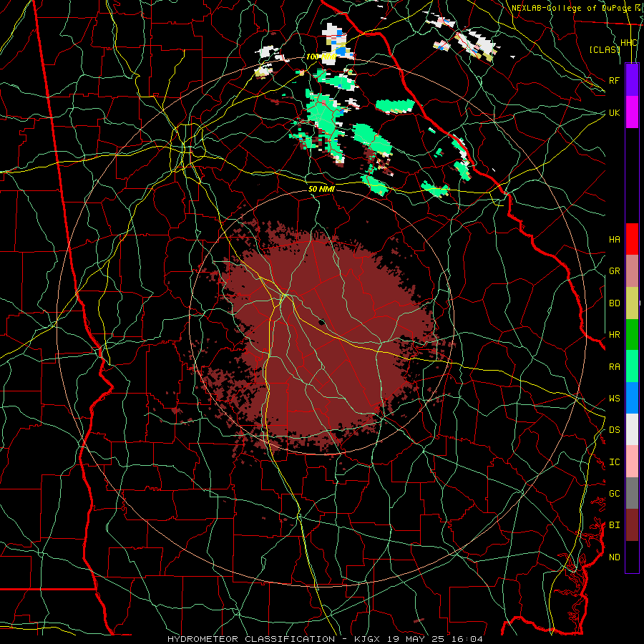This screenshot has width=644, height=644.
Task: Click the brown BI legend swatch
Action: pos(632,525)
